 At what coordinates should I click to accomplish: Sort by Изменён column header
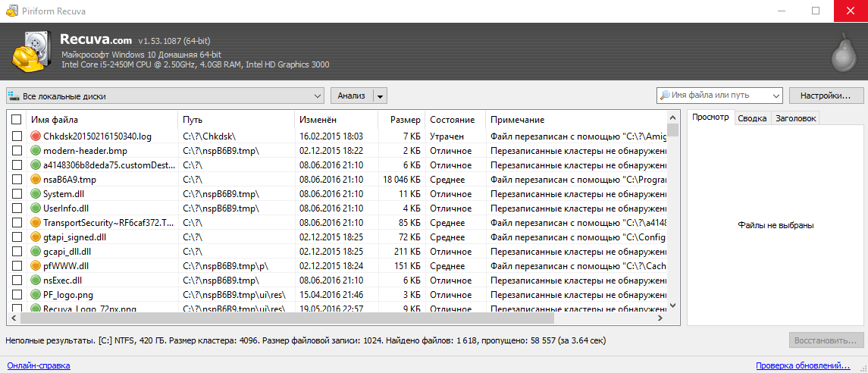(x=337, y=120)
